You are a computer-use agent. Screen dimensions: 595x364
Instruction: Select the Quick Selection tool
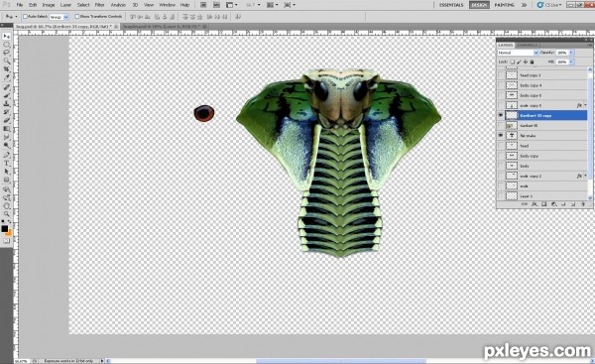7,61
